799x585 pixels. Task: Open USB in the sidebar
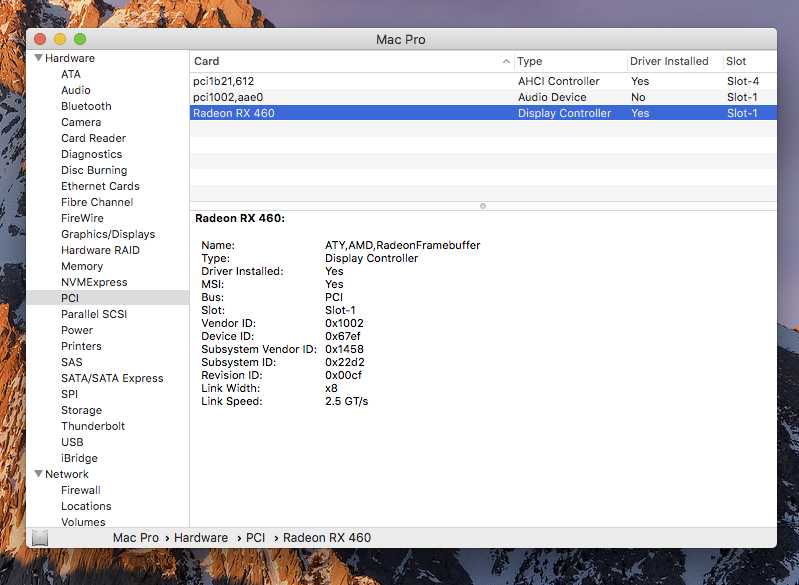(72, 442)
